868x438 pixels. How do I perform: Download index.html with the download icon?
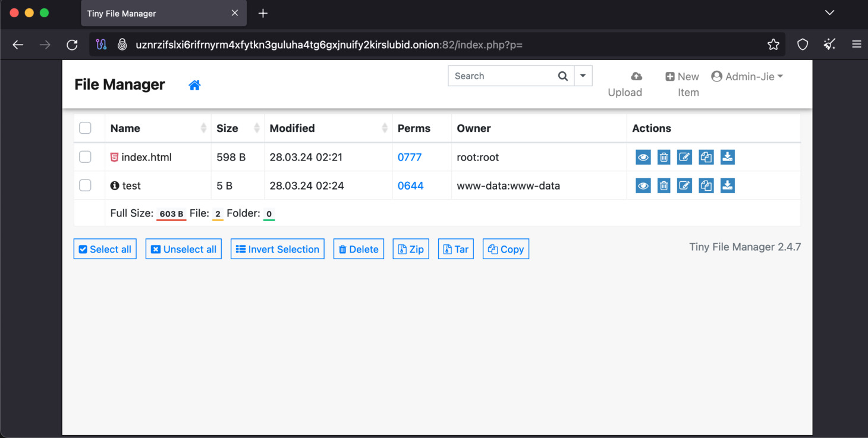(727, 157)
